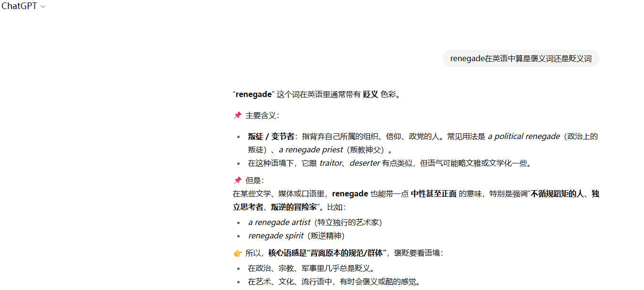Click the italic phrase a renegade artist
The height and width of the screenshot is (290, 644).
279,222
